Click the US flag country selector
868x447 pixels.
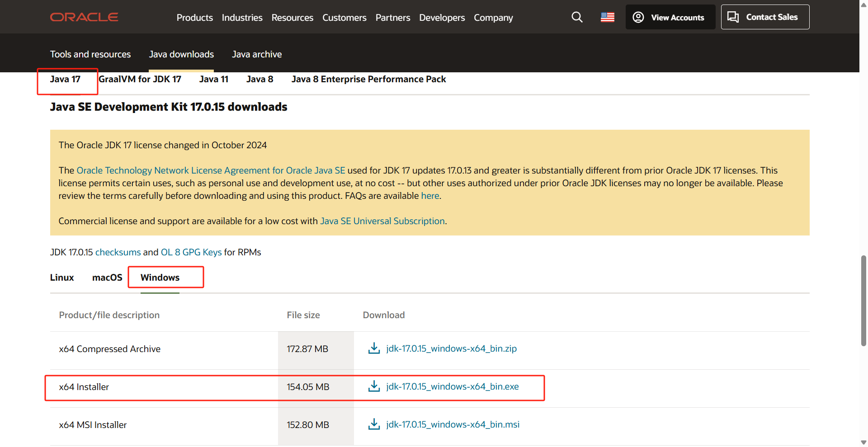pyautogui.click(x=608, y=17)
